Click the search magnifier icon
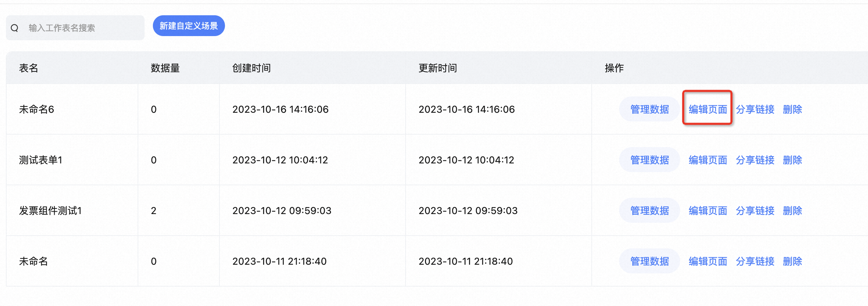Screen dimensions: 868x306 tap(15, 28)
